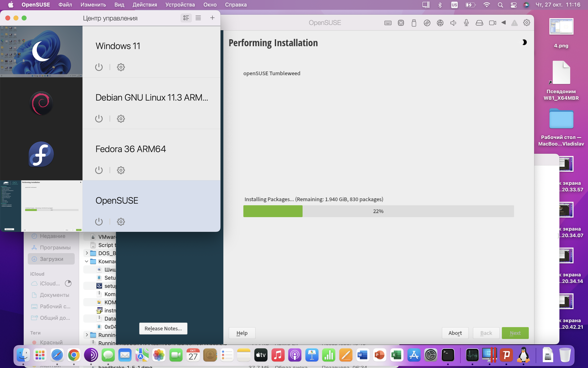The width and height of the screenshot is (588, 368).
Task: Open Microsoft Word from the Dock
Action: (x=363, y=355)
